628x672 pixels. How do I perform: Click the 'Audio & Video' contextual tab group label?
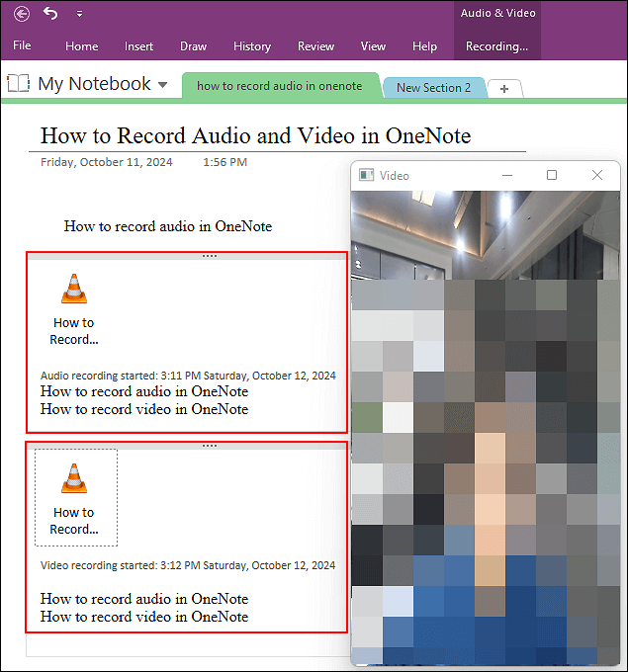pyautogui.click(x=498, y=13)
